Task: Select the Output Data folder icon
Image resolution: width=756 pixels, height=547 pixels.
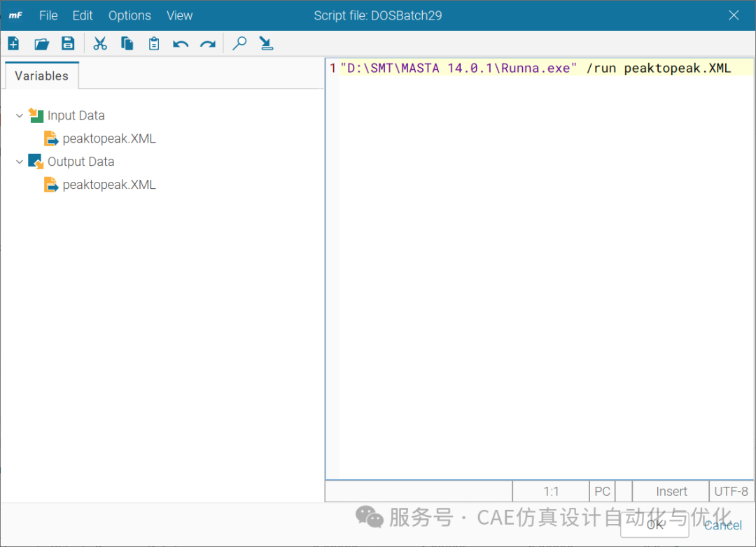Action: [x=36, y=161]
